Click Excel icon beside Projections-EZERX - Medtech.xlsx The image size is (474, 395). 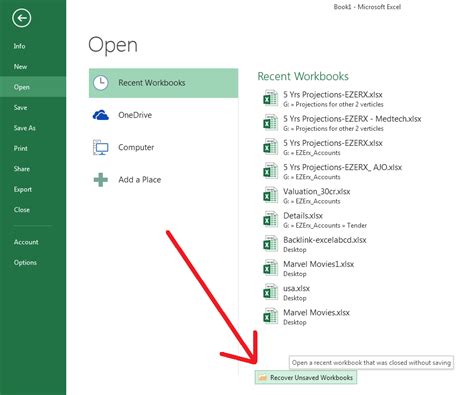[270, 122]
